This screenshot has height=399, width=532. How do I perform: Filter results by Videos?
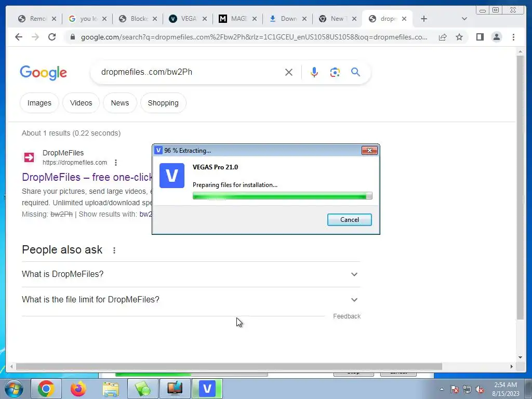pyautogui.click(x=81, y=103)
